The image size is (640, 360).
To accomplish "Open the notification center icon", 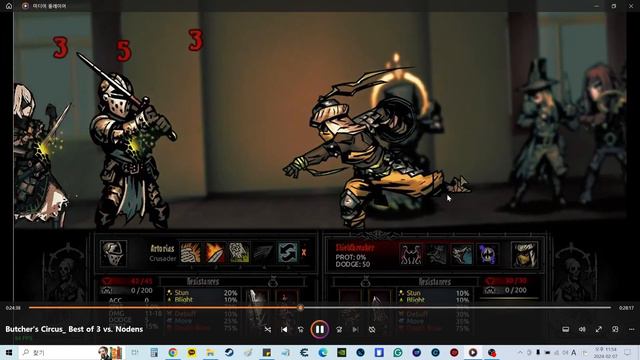I will [x=628, y=352].
